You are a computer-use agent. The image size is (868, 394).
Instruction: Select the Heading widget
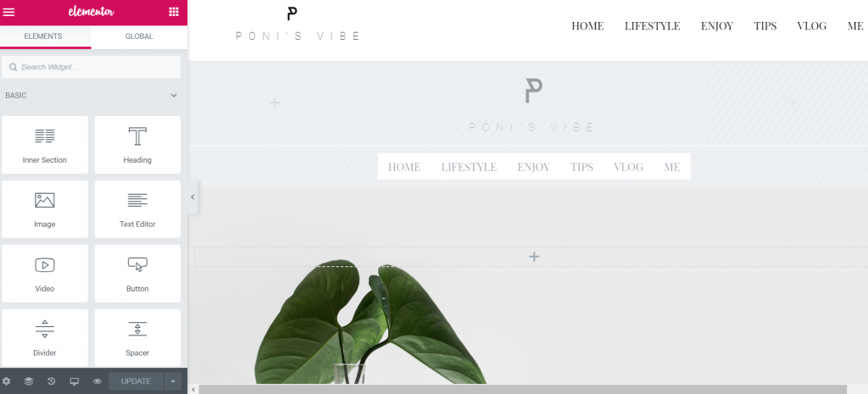pyautogui.click(x=137, y=145)
